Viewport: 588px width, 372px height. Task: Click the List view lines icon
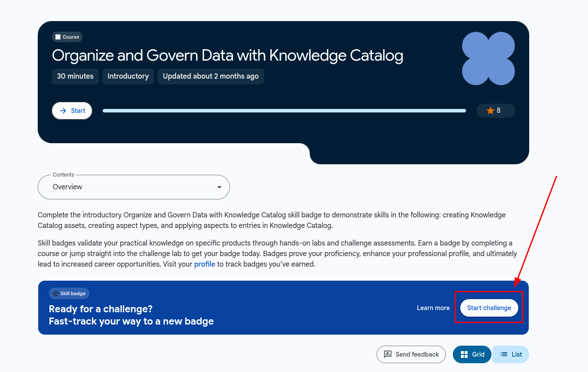[x=504, y=354]
